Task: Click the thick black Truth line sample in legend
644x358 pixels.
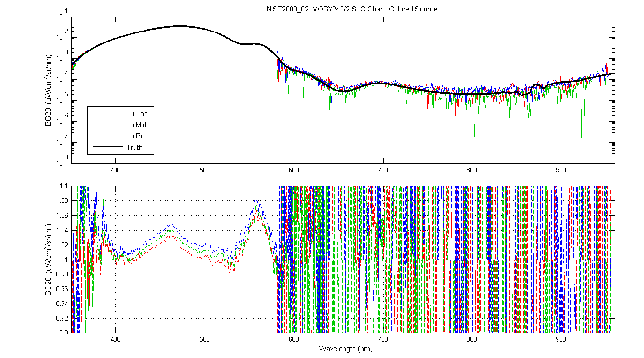Action: [x=107, y=147]
